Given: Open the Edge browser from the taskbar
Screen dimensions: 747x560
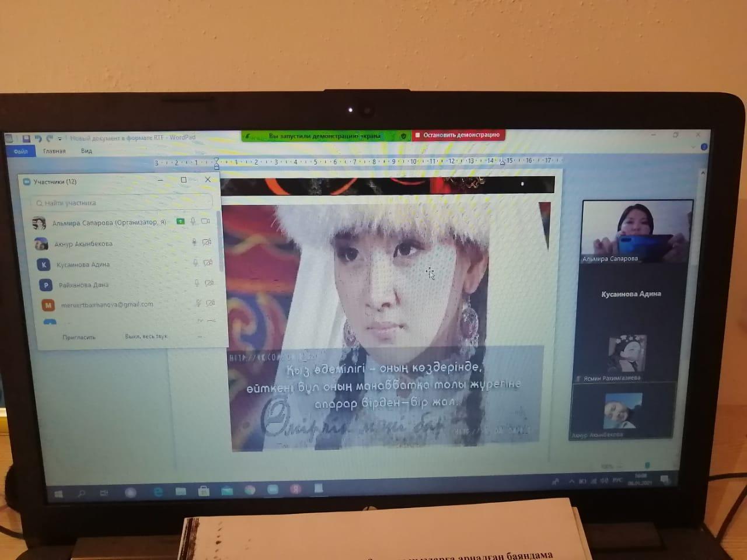Looking at the screenshot, I should 158,492.
